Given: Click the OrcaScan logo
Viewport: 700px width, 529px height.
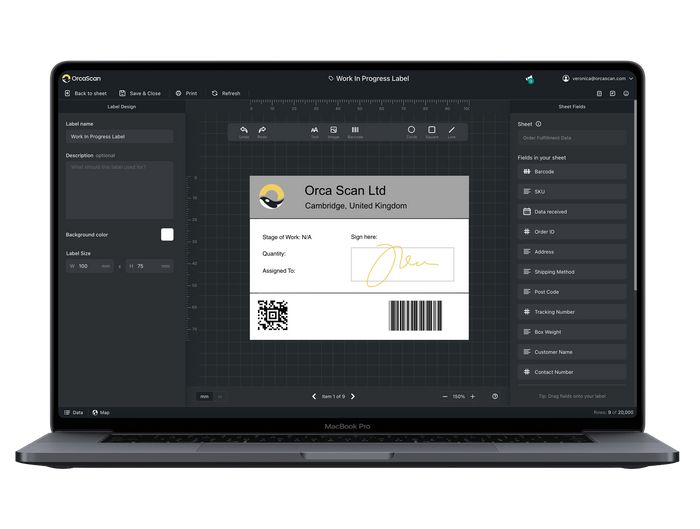Looking at the screenshot, I should 82,79.
